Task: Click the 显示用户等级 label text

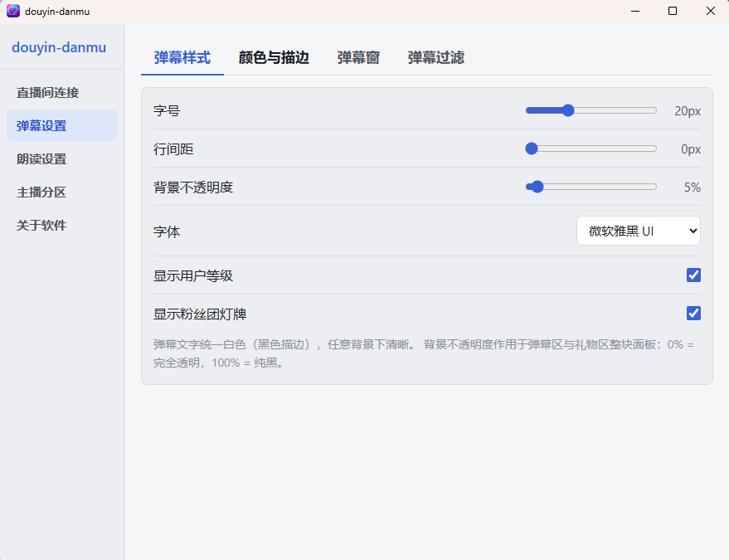Action: (x=193, y=275)
